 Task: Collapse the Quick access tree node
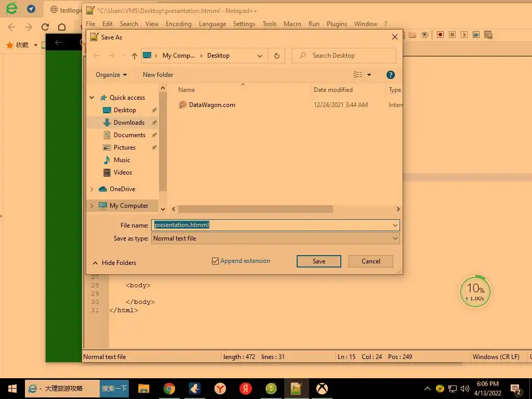tap(91, 97)
